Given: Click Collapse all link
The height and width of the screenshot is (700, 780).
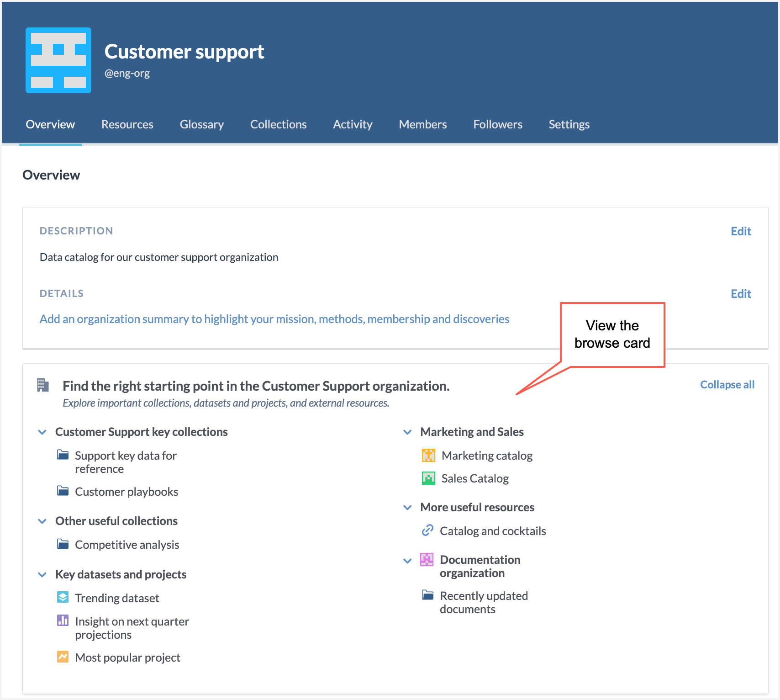Looking at the screenshot, I should point(727,385).
